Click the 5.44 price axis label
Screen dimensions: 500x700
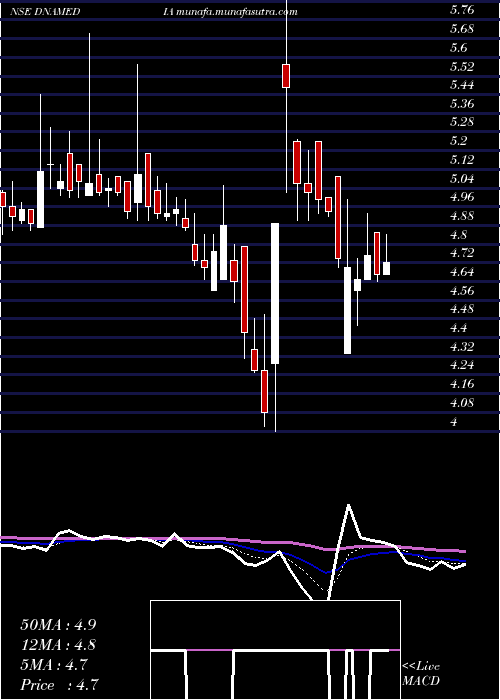462,85
